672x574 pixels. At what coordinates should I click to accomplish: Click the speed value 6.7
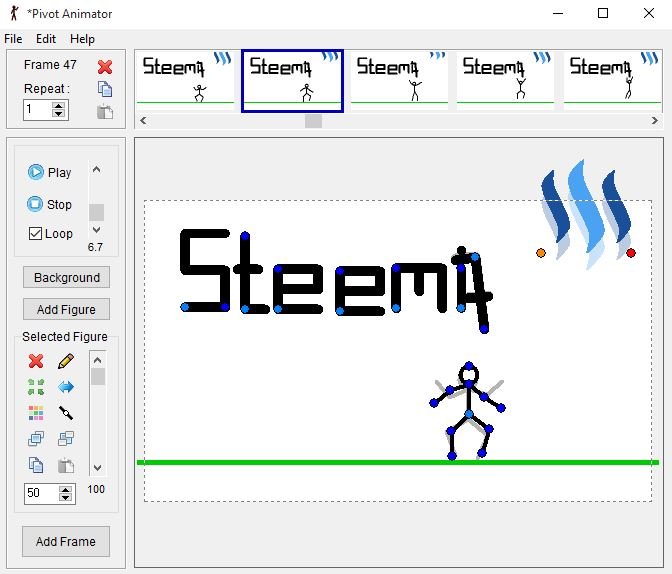95,247
